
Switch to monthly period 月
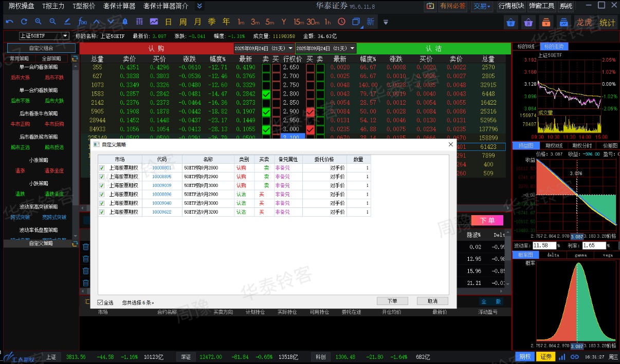point(197,22)
